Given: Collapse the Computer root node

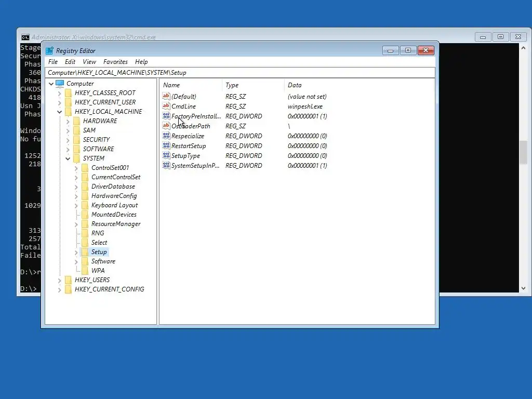Looking at the screenshot, I should [x=51, y=84].
